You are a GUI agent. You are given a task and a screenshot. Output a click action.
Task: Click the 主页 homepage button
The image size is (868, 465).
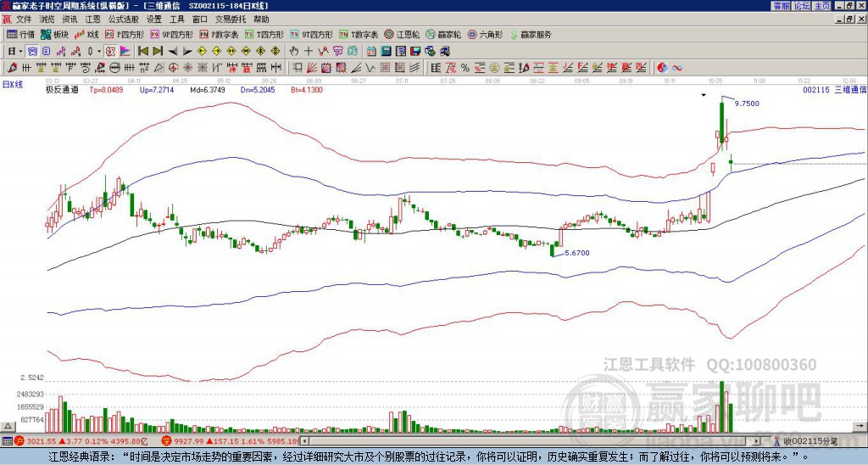coord(822,6)
